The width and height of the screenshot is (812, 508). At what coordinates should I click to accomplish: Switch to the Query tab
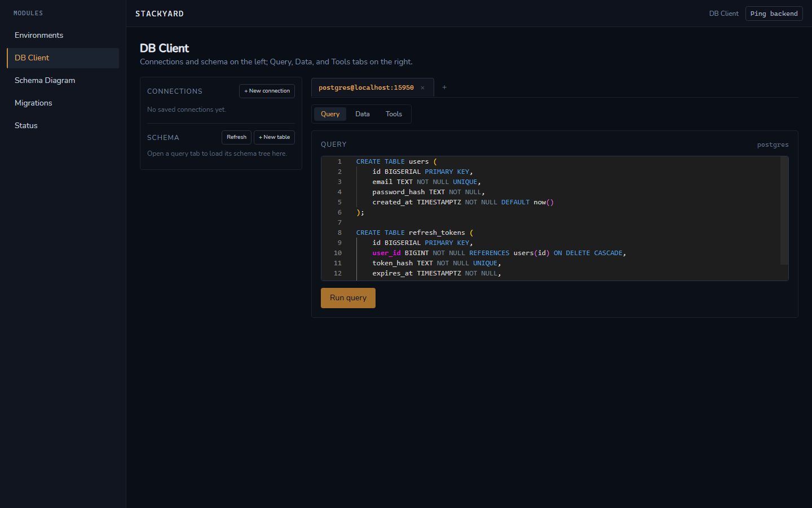point(330,114)
